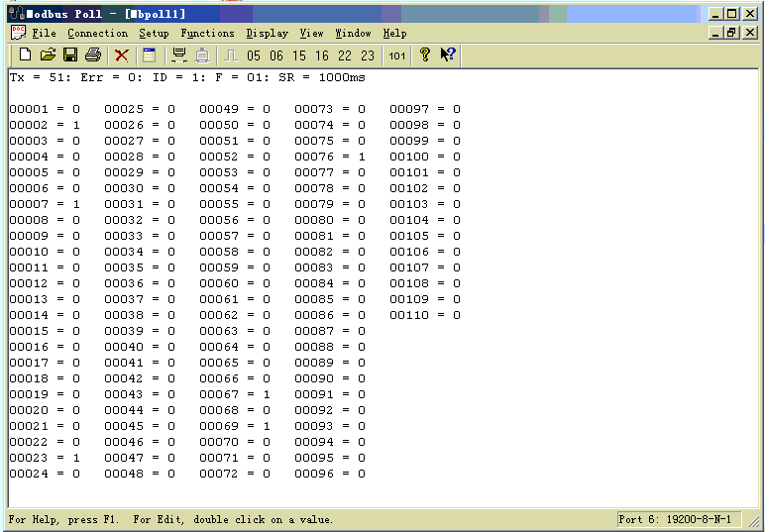Open the Connection menu

click(x=97, y=34)
